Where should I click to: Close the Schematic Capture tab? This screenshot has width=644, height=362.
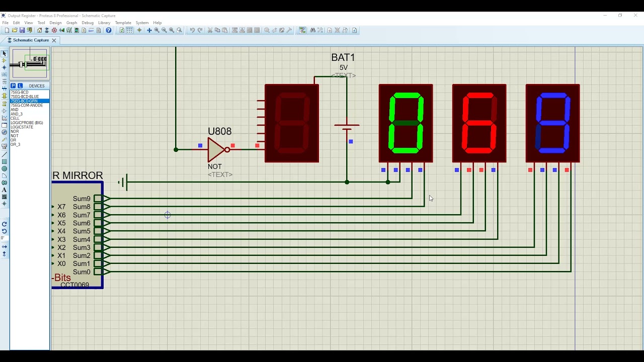(54, 40)
